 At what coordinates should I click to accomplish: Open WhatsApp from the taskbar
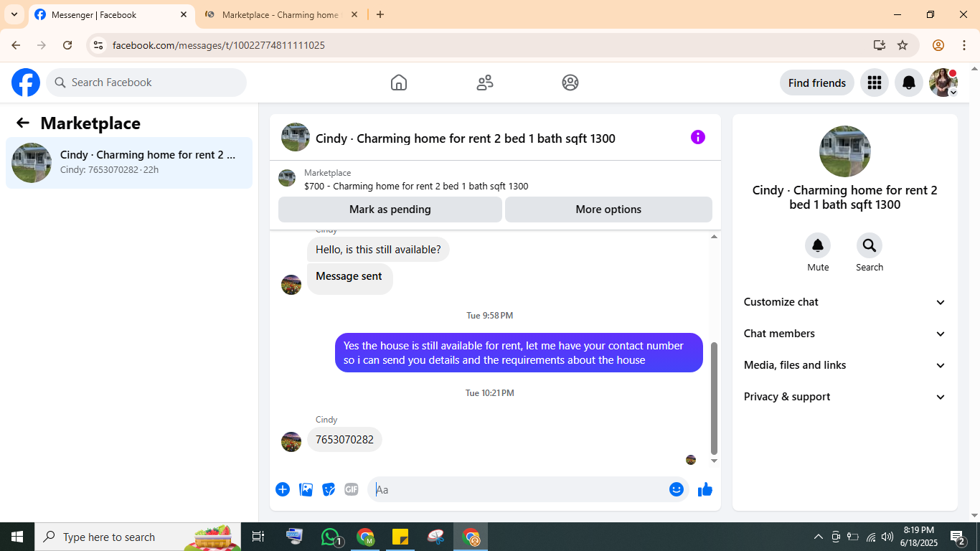click(x=331, y=537)
